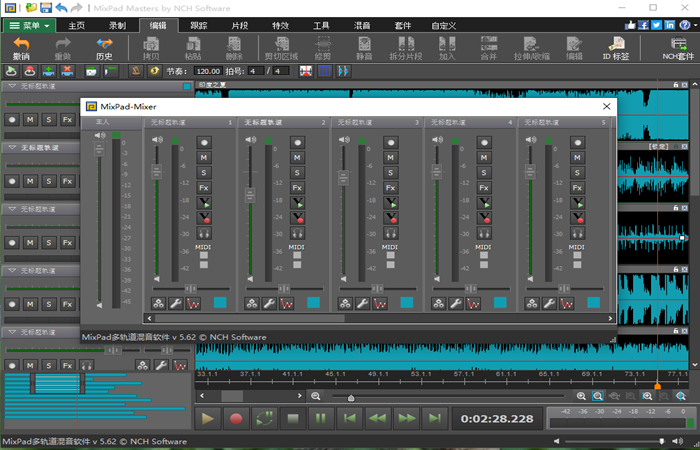This screenshot has width=700, height=450.
Task: Solo mixer track 4 with S button
Action: pyautogui.click(x=484, y=173)
